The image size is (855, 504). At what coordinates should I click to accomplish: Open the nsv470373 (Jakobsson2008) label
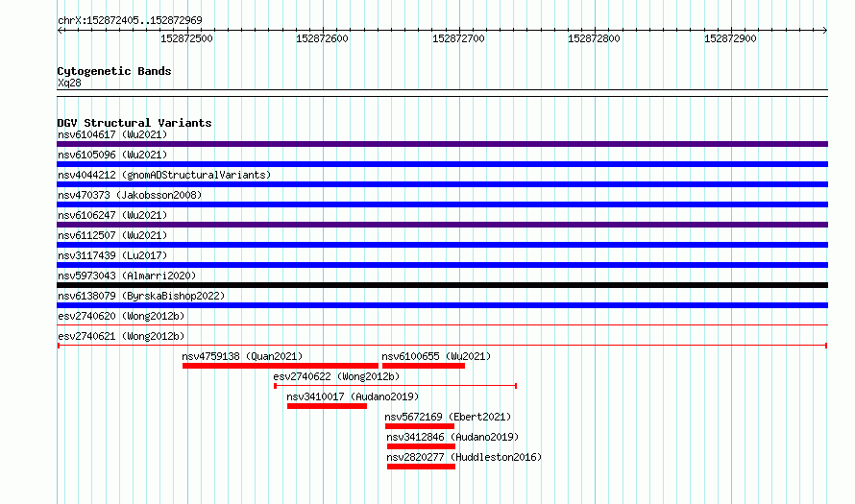(130, 195)
